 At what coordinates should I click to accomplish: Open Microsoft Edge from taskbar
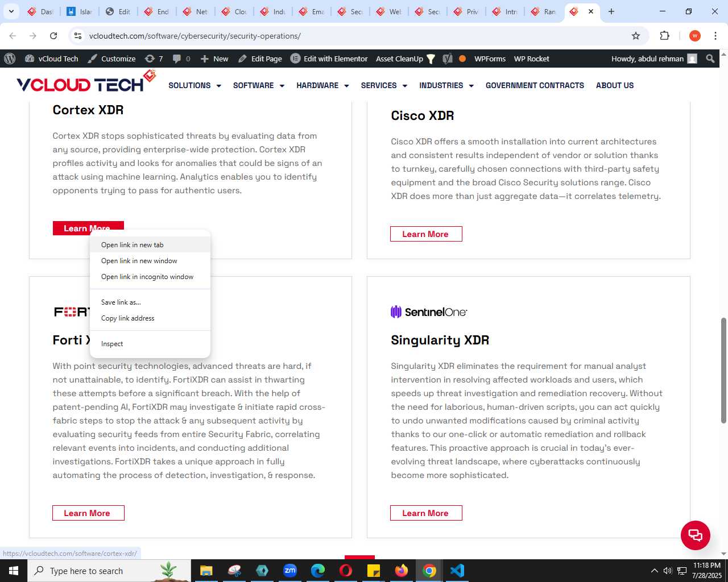pyautogui.click(x=318, y=571)
